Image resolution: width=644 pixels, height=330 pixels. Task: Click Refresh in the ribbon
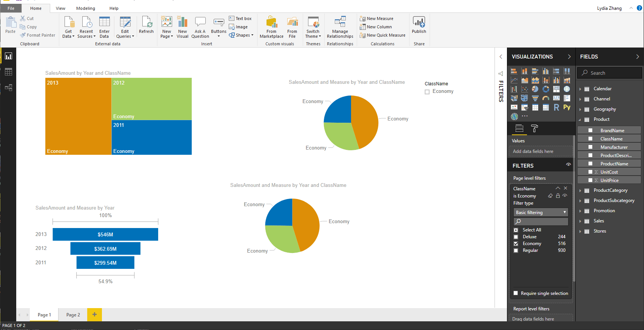coord(146,25)
